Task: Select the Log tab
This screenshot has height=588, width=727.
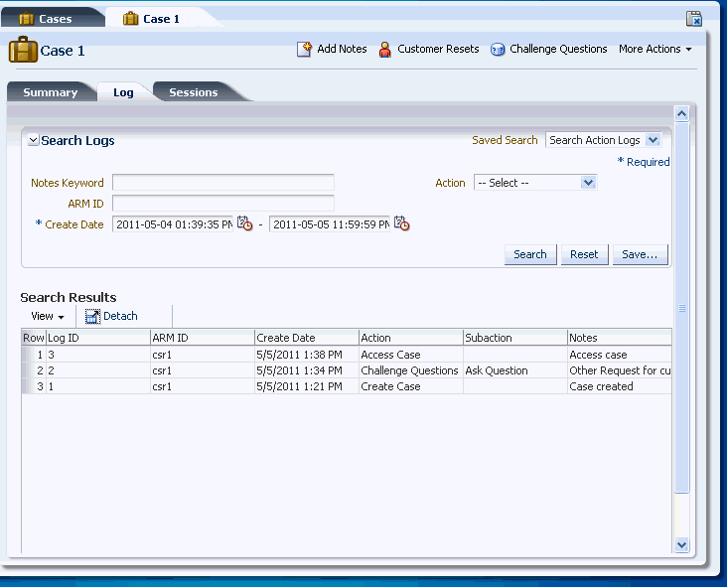Action: [x=123, y=92]
